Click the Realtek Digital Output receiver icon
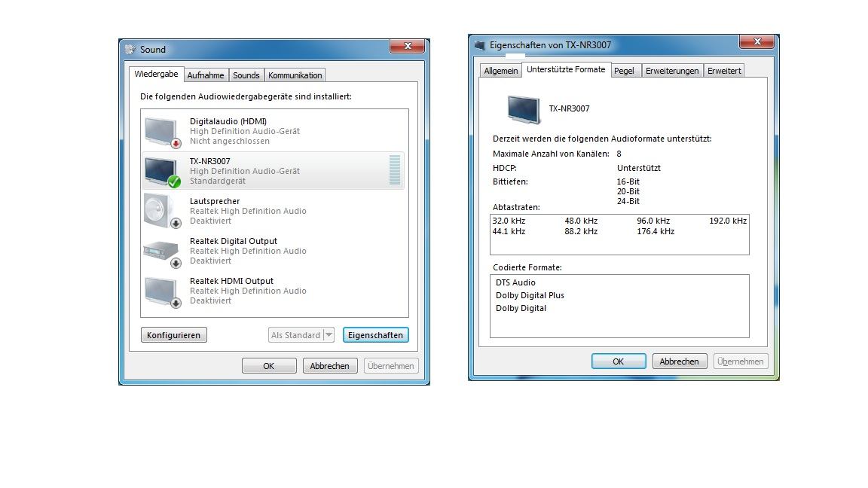Image resolution: width=868 pixels, height=488 pixels. (163, 254)
